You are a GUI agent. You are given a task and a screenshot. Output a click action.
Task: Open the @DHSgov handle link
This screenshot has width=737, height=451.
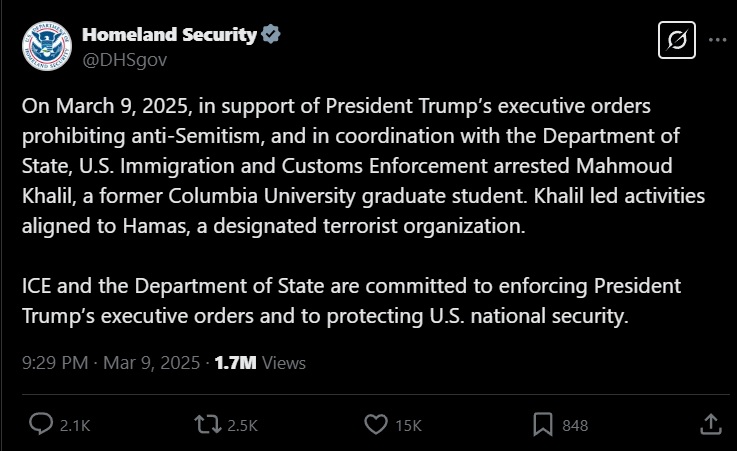point(125,60)
